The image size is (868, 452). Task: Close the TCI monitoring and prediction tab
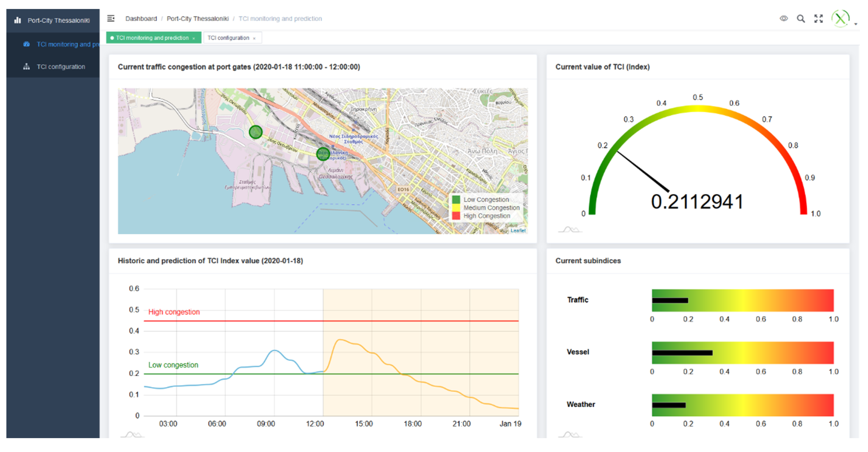click(194, 38)
